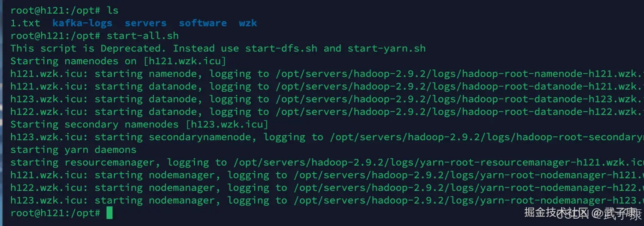This screenshot has height=226, width=644.
Task: Click the 1.txt file name
Action: [25, 23]
